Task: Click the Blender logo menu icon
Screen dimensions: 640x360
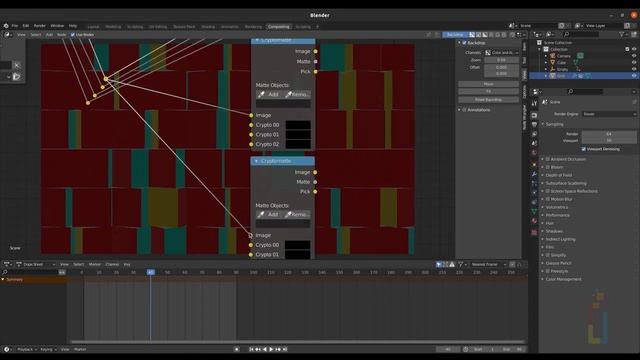Action: (6, 26)
